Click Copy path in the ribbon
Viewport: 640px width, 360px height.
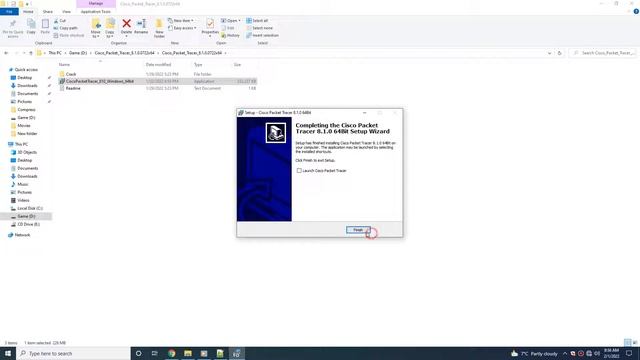coord(65,28)
